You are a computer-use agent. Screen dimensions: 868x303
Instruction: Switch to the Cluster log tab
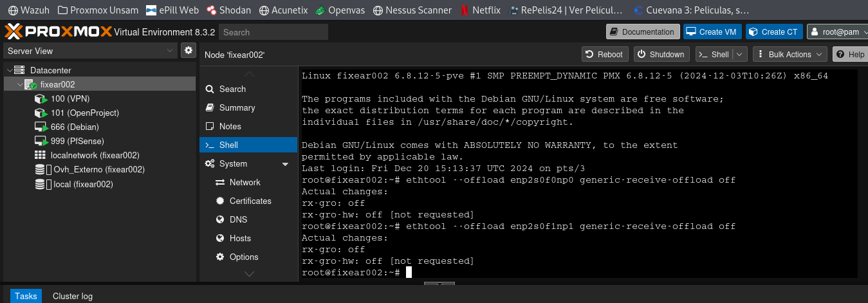point(73,296)
